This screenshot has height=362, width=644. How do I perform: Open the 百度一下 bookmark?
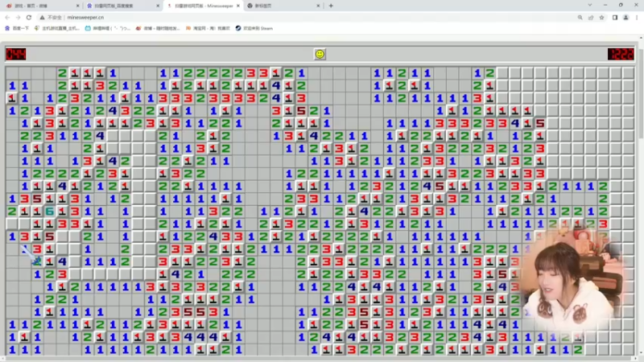click(17, 28)
